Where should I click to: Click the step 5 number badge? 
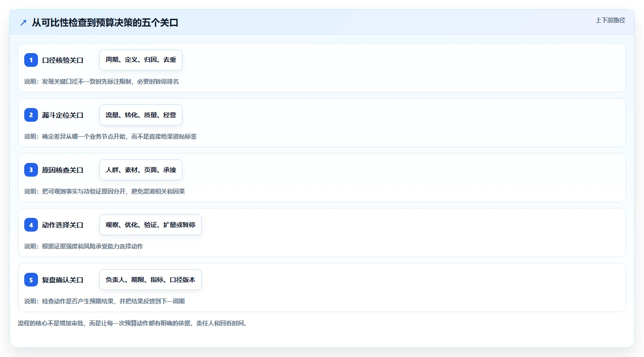(31, 280)
